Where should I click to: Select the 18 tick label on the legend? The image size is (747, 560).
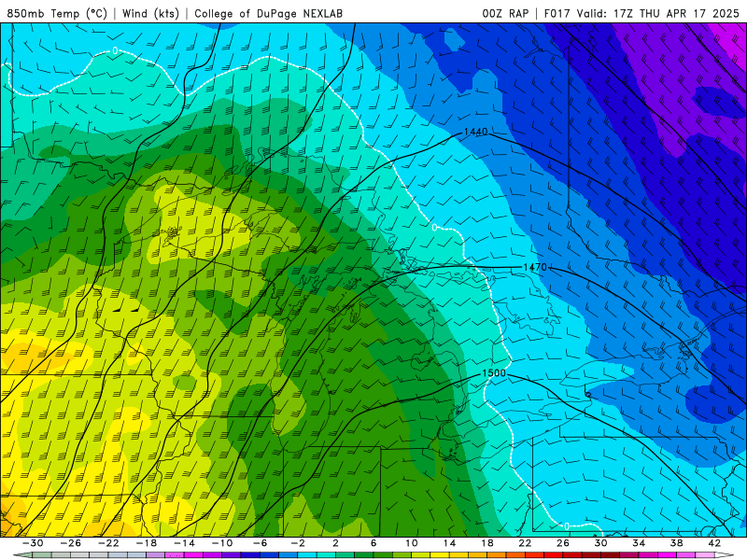pos(487,543)
